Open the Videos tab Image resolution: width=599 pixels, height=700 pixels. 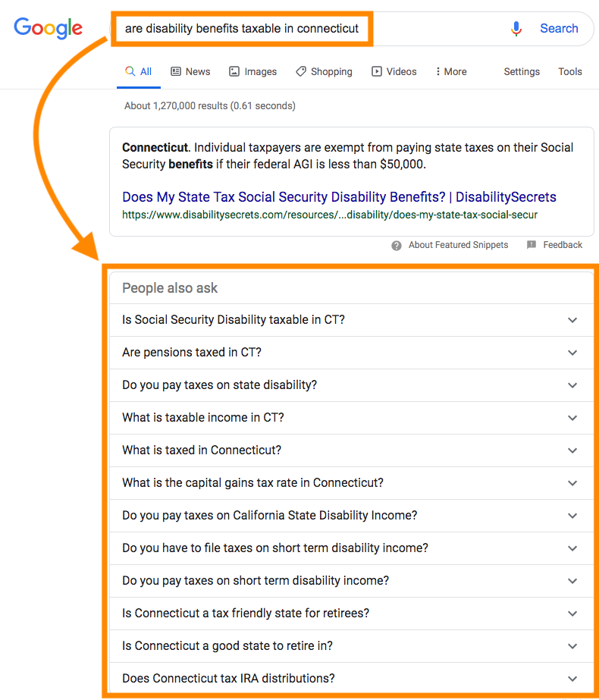point(394,72)
